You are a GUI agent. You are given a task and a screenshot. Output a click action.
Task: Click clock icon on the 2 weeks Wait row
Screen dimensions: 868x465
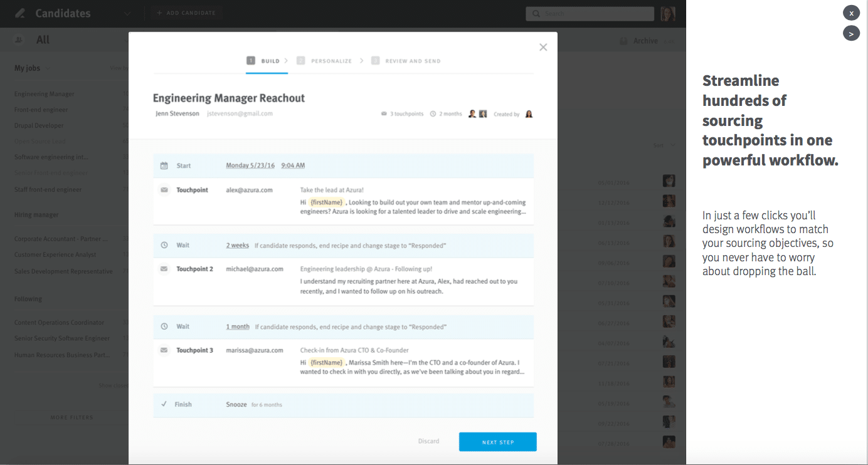(164, 246)
